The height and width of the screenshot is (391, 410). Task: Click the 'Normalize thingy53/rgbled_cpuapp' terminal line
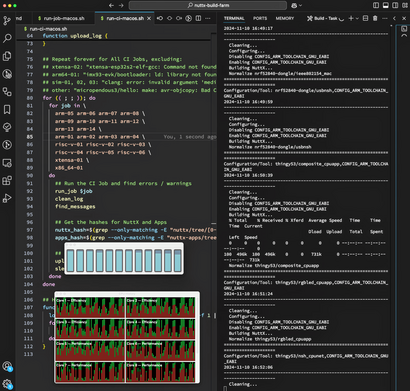[270, 339]
